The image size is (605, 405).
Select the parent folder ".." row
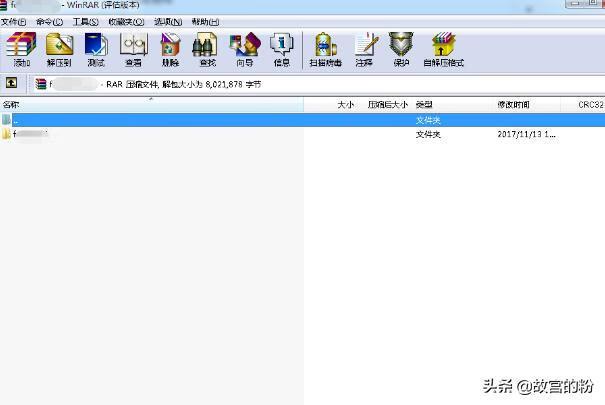pos(150,120)
